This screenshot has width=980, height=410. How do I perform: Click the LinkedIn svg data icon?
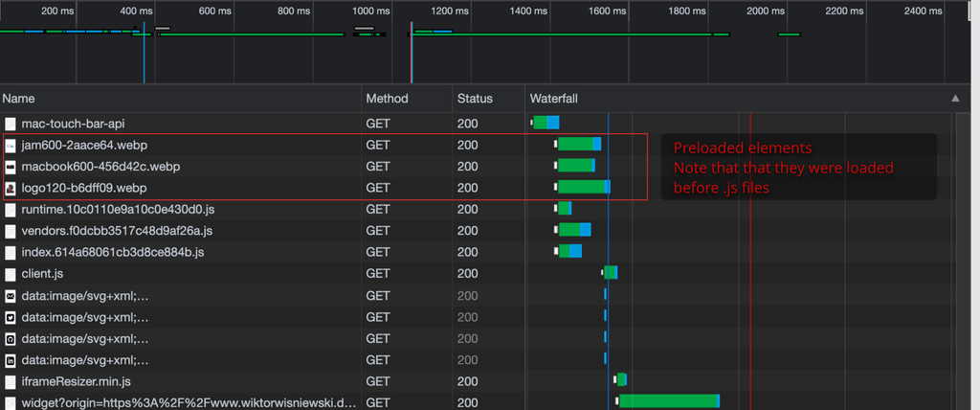pyautogui.click(x=10, y=360)
